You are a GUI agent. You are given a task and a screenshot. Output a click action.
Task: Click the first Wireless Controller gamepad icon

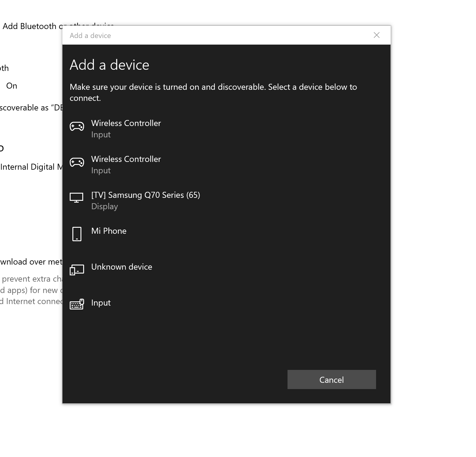coord(77,126)
